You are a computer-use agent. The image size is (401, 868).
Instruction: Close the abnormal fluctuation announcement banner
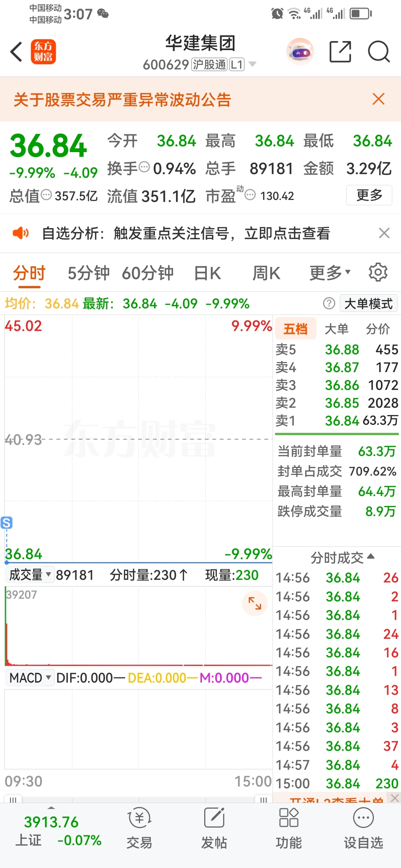click(x=378, y=99)
